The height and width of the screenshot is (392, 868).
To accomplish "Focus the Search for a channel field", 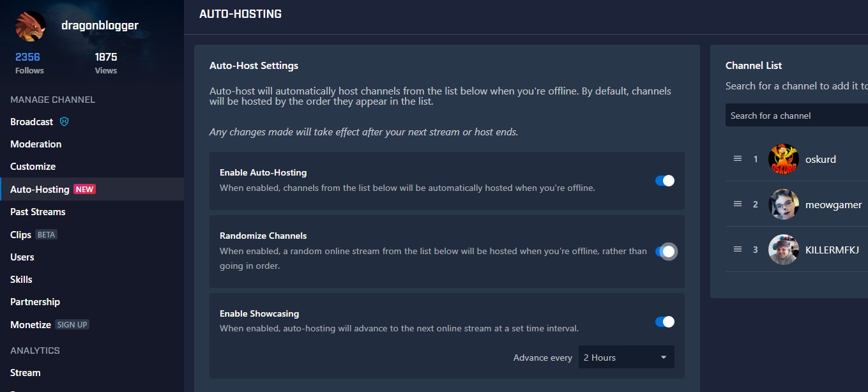I will (x=795, y=116).
